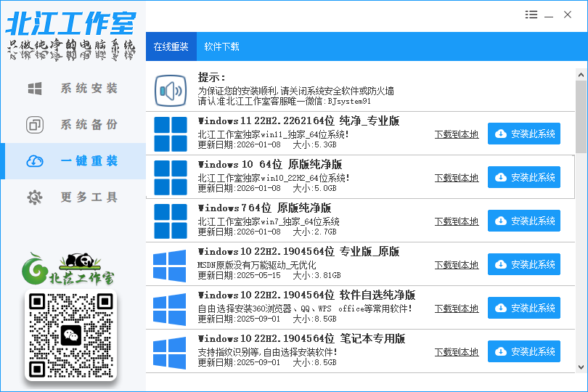This screenshot has height=392, width=588.
Task: Download Windows 10 笔记本专用版 locally
Action: 457,352
